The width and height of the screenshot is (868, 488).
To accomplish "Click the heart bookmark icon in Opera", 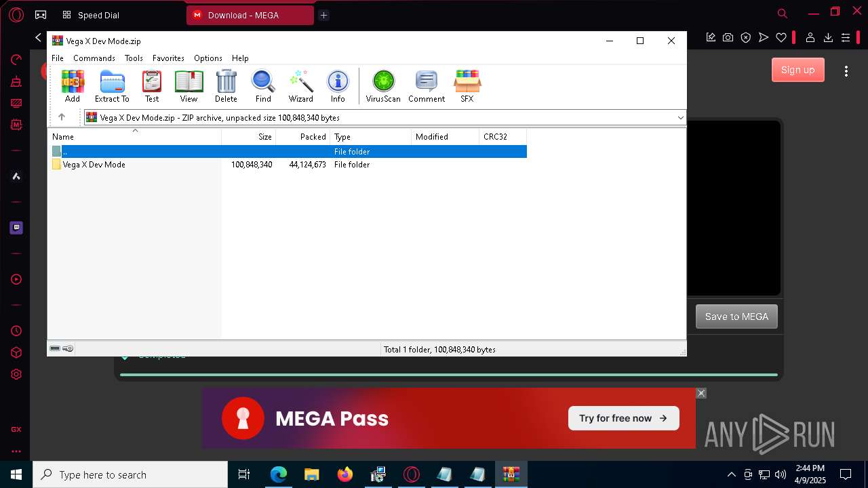I will [781, 38].
